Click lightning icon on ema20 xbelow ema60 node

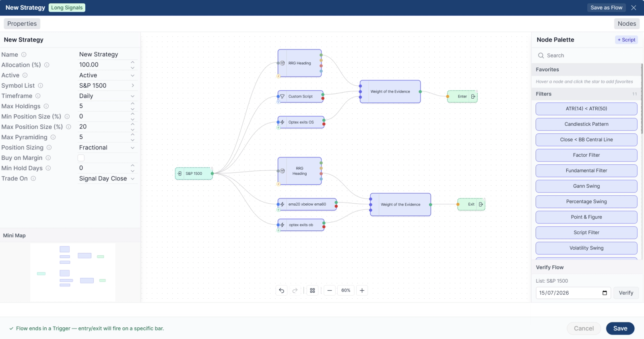coord(282,204)
